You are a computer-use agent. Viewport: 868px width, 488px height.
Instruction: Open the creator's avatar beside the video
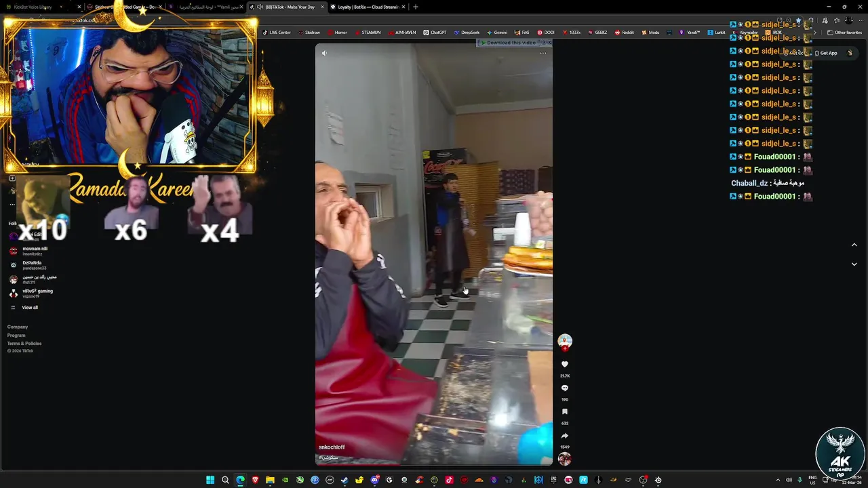564,341
